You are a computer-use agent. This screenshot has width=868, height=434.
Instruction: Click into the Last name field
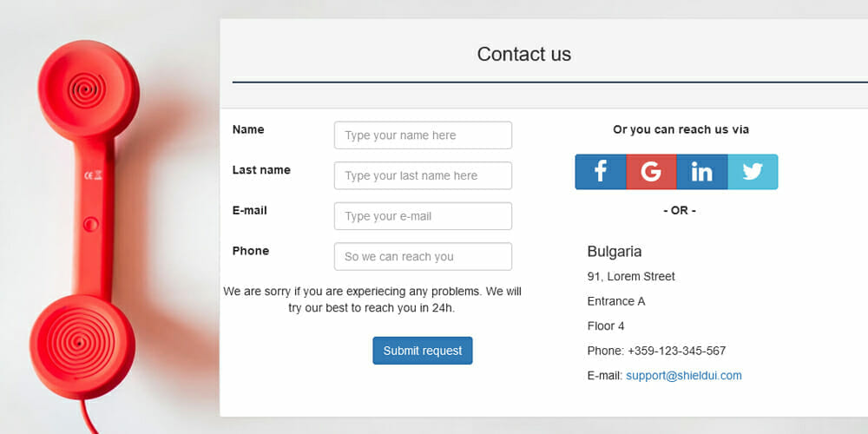[423, 175]
